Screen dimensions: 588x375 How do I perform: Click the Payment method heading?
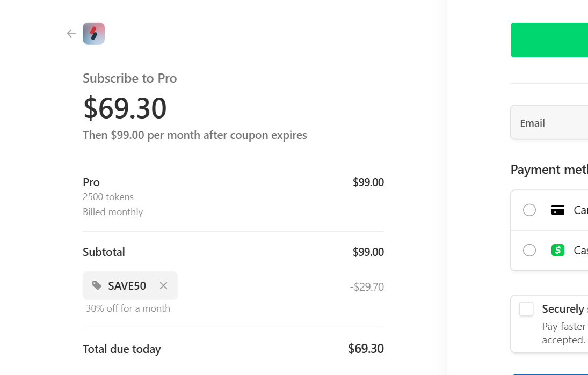click(549, 170)
